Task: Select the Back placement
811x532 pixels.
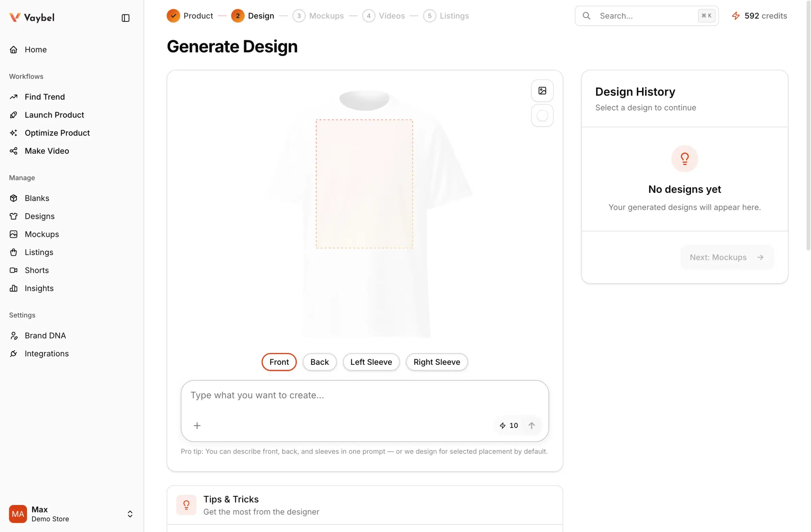Action: click(x=319, y=362)
